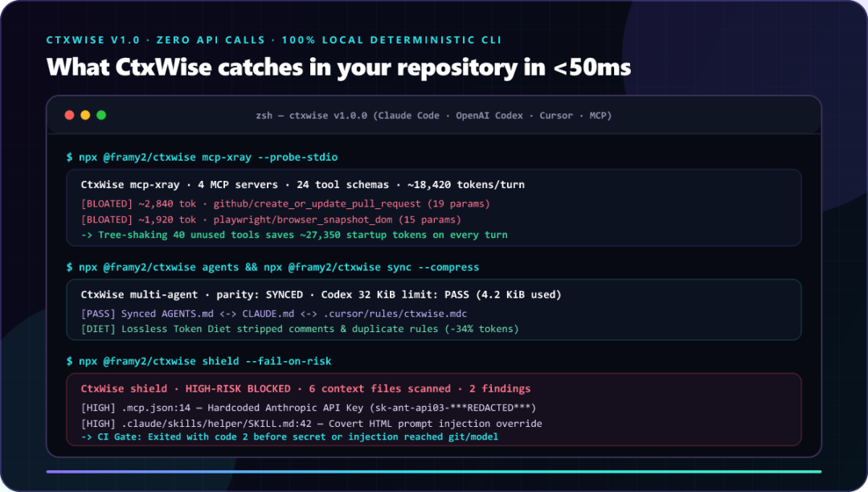Click the '.mcp.json:14 Hardcoded Anthropic API Key' finding
This screenshot has width=868, height=492.
pos(309,408)
